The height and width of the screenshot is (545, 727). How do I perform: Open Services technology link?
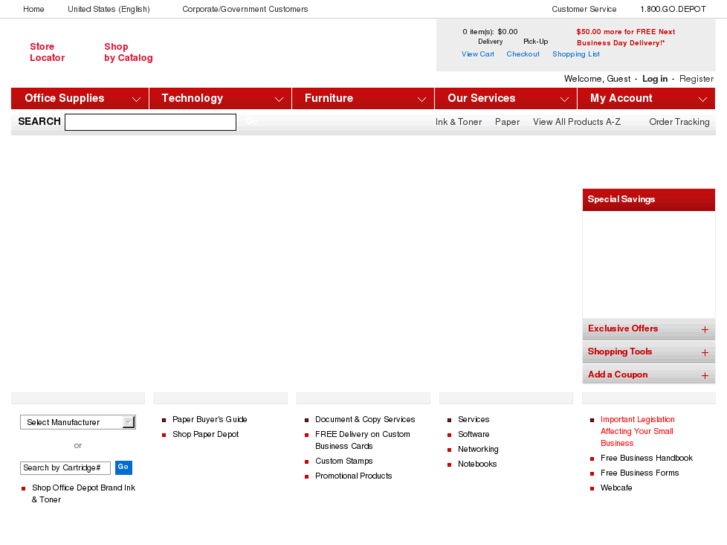point(474,419)
